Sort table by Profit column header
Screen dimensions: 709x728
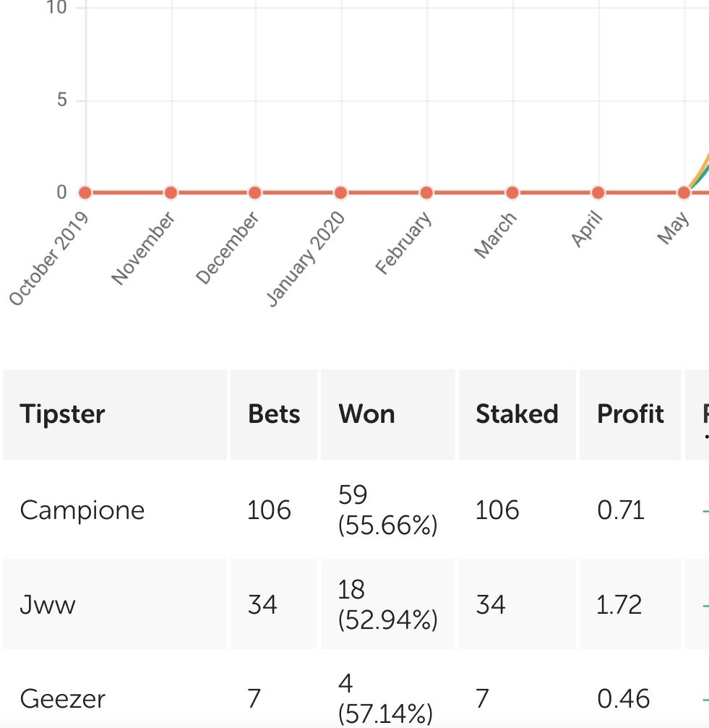point(630,415)
